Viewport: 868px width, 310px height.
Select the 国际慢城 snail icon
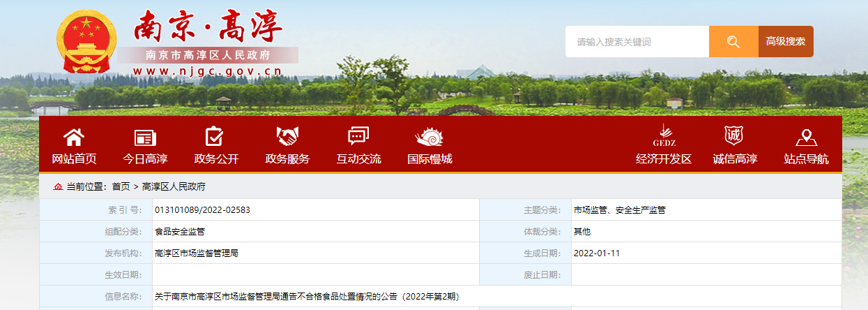click(429, 137)
